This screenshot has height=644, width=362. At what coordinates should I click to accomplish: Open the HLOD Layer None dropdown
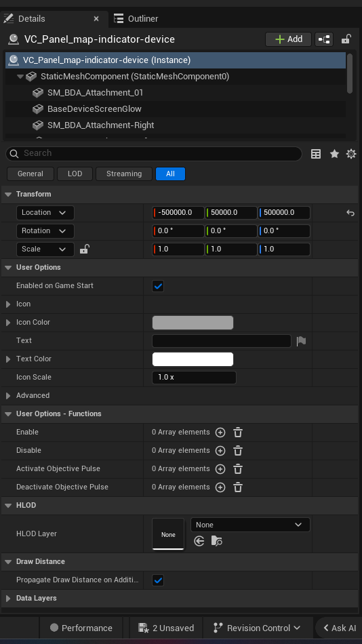[x=250, y=525]
